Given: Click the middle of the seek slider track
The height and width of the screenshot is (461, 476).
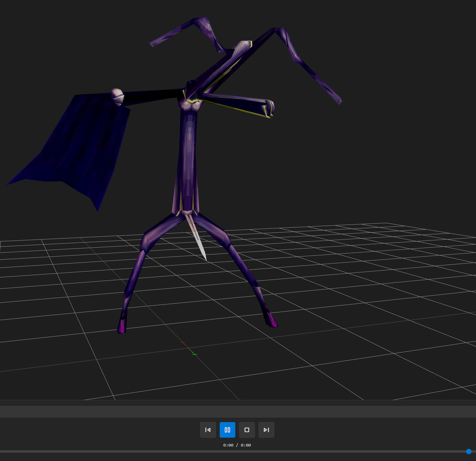Looking at the screenshot, I should pyautogui.click(x=238, y=451).
